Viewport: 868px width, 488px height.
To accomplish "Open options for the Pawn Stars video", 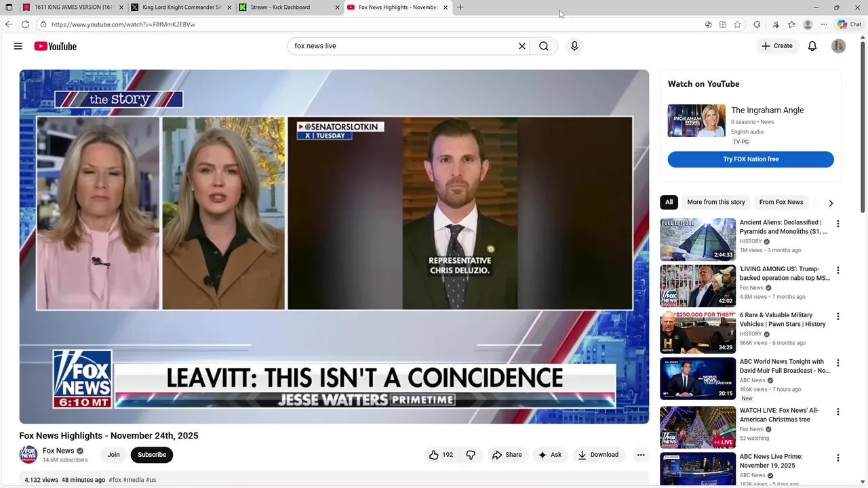I will pyautogui.click(x=837, y=317).
